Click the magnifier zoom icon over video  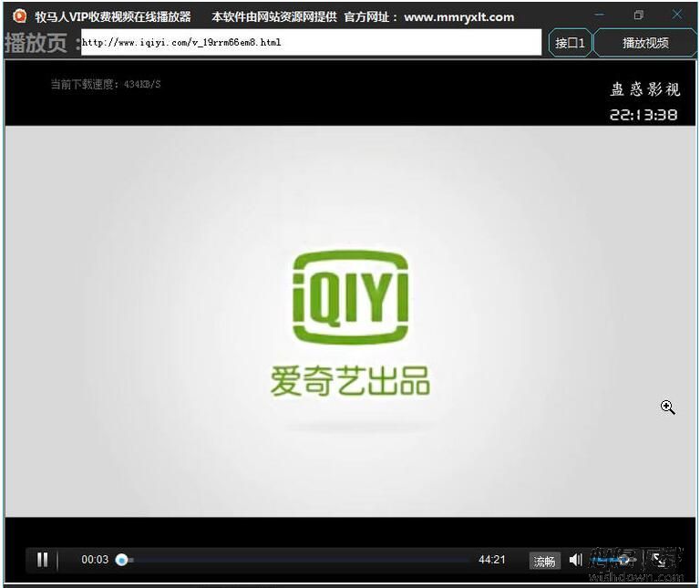(667, 407)
